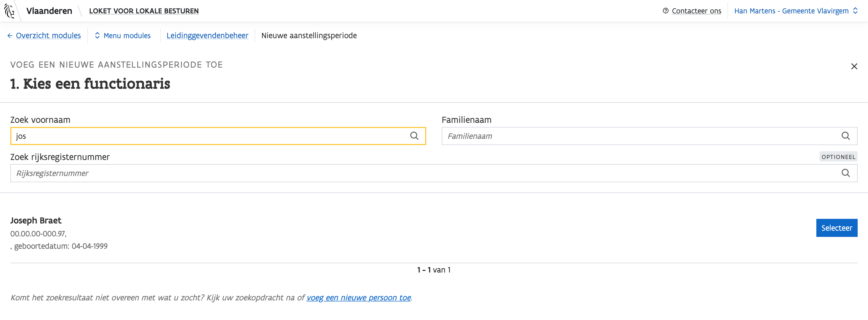Click into the Familienaam input field

[x=640, y=136]
